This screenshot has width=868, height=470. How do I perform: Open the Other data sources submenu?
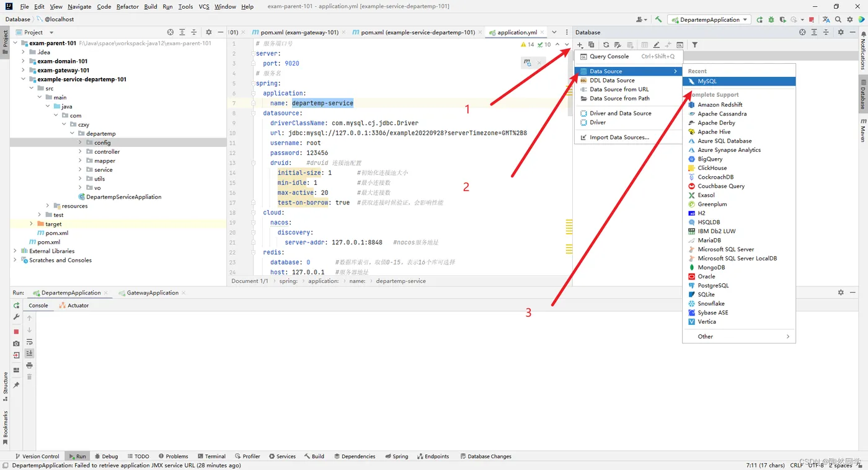[x=739, y=336]
